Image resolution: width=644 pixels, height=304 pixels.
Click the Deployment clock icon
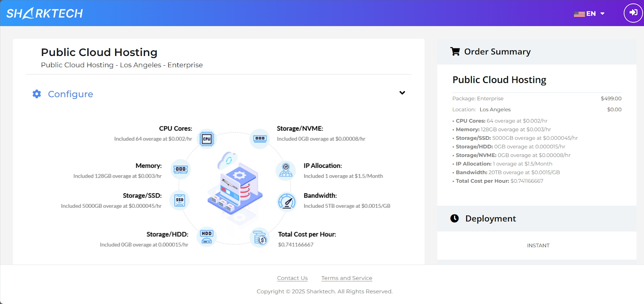coord(454,218)
